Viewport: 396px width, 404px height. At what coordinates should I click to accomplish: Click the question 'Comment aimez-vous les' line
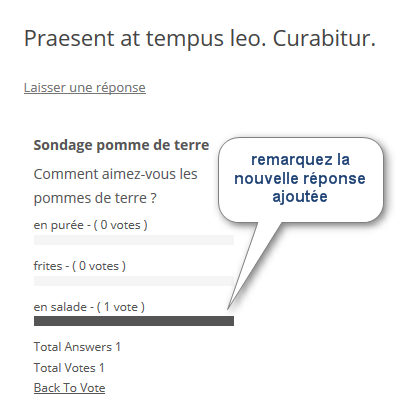pyautogui.click(x=115, y=174)
